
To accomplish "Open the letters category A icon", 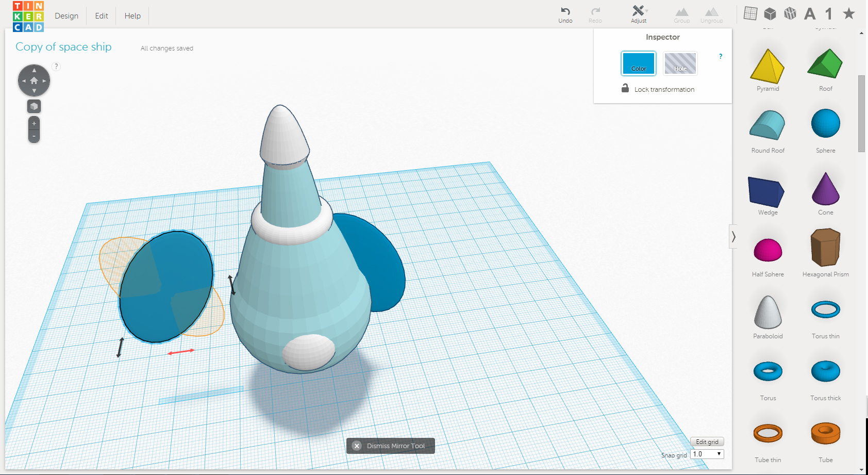I will [x=810, y=14].
